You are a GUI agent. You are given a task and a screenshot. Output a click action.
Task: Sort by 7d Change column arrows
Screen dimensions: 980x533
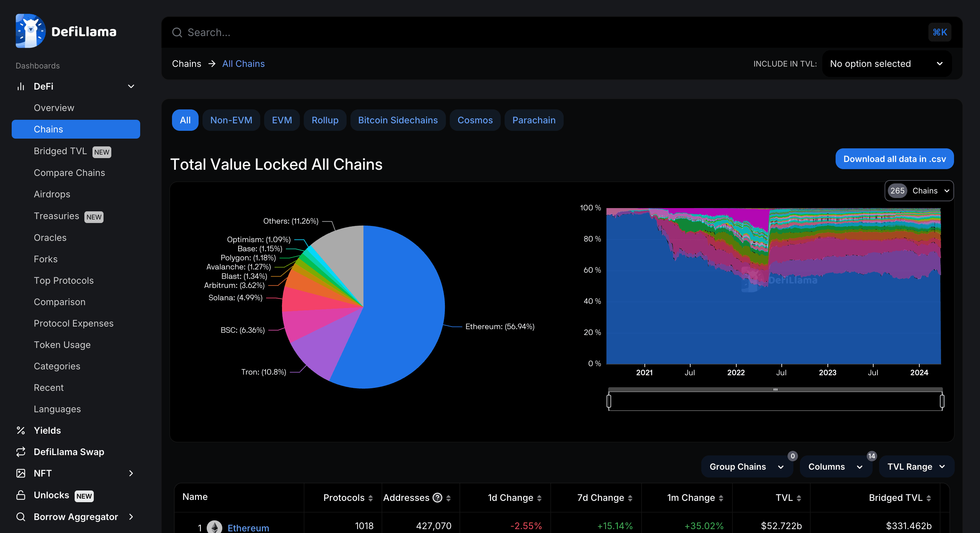pos(630,498)
